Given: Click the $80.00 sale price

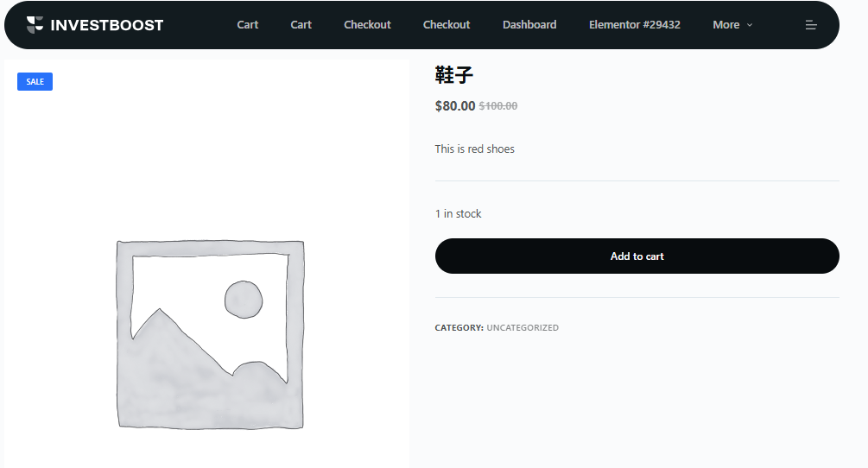Looking at the screenshot, I should pos(455,106).
